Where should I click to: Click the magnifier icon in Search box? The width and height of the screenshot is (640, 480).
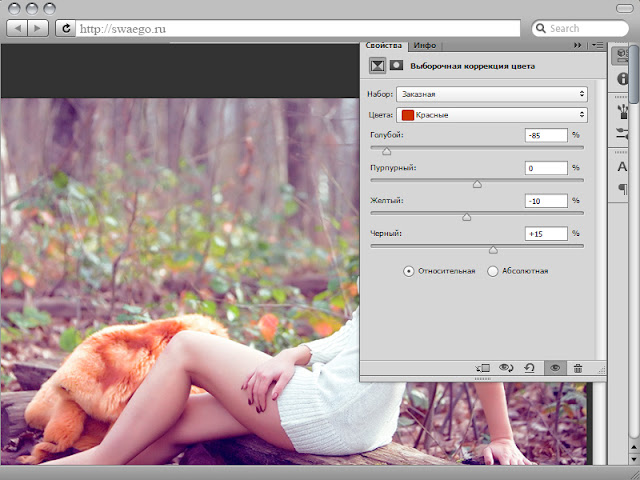(541, 28)
